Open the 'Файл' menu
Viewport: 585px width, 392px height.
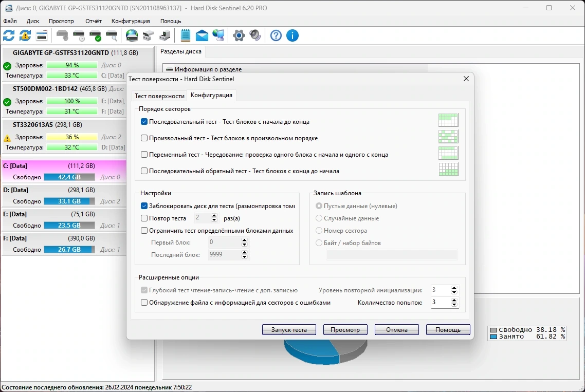[x=10, y=21]
